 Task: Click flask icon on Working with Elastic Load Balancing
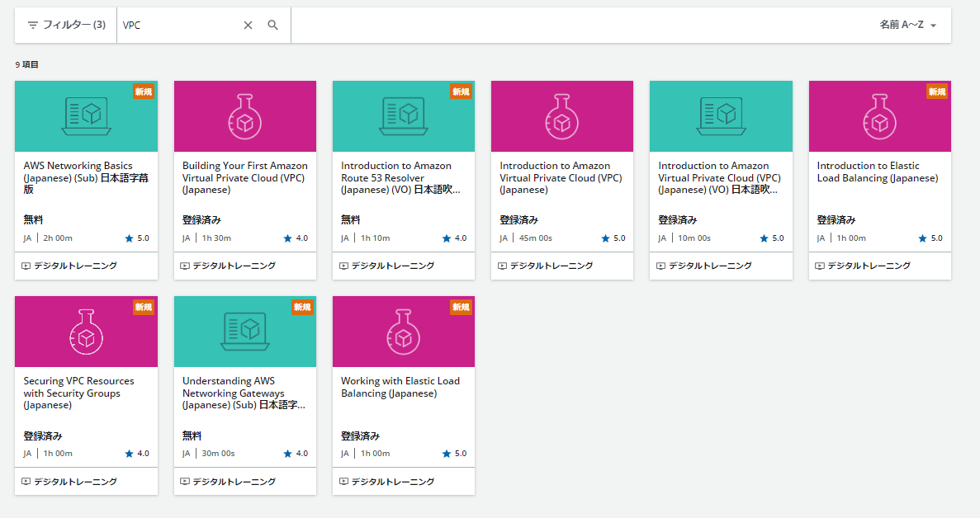(x=404, y=332)
